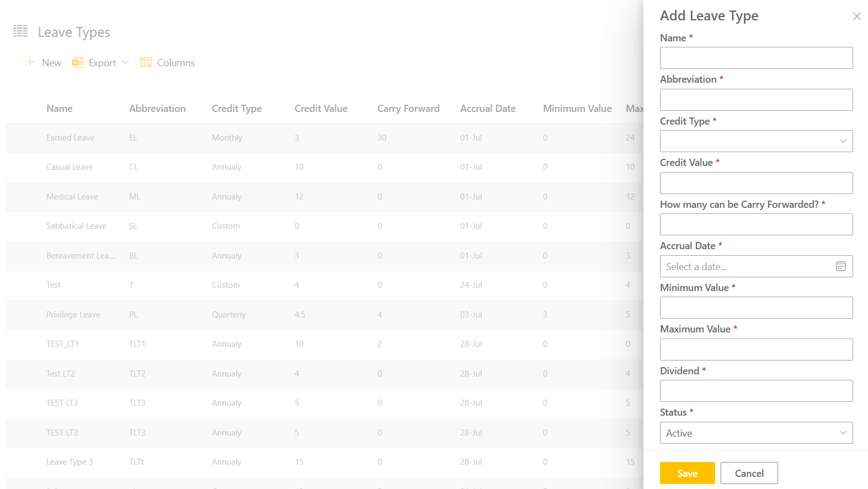Open the Status dropdown showing Active
Image resolution: width=868 pixels, height=489 pixels.
coord(756,433)
